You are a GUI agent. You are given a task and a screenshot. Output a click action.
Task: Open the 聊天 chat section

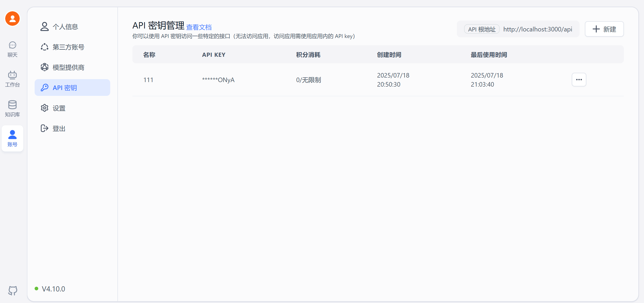(x=12, y=49)
